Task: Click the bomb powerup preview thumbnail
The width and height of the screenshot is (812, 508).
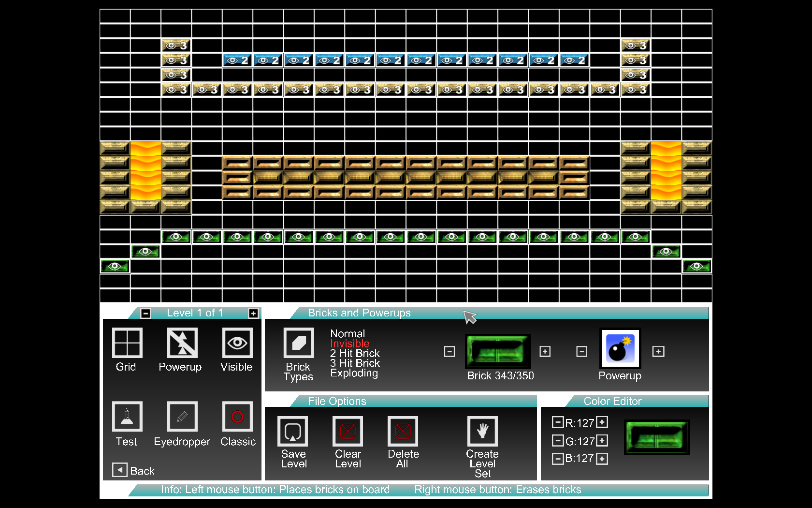Action: (620, 349)
